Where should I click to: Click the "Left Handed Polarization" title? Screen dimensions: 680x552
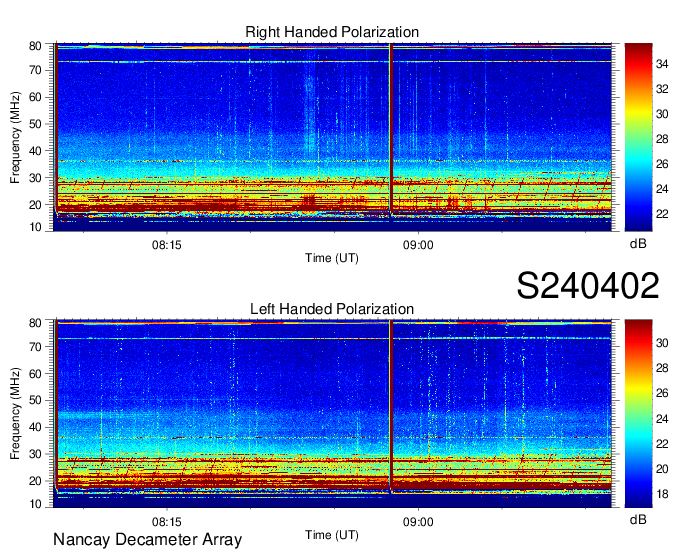coord(332,309)
